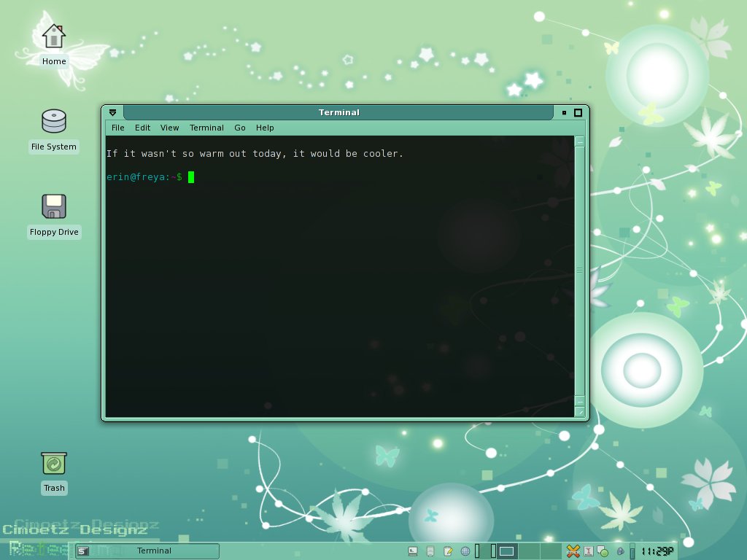747x560 pixels.
Task: Click the Terminal scrollbar down arrow
Action: pyautogui.click(x=580, y=401)
